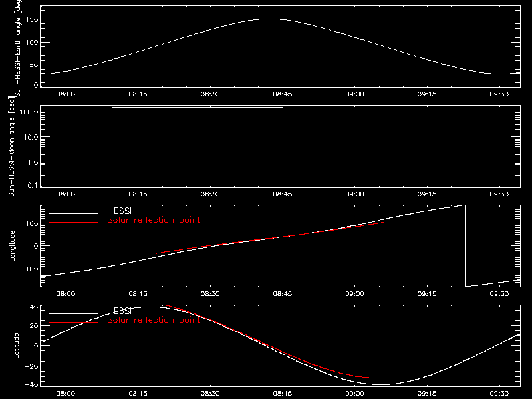Click 09:30 time label under Moon angle plot
The height and width of the screenshot is (399, 532).
[x=499, y=194]
